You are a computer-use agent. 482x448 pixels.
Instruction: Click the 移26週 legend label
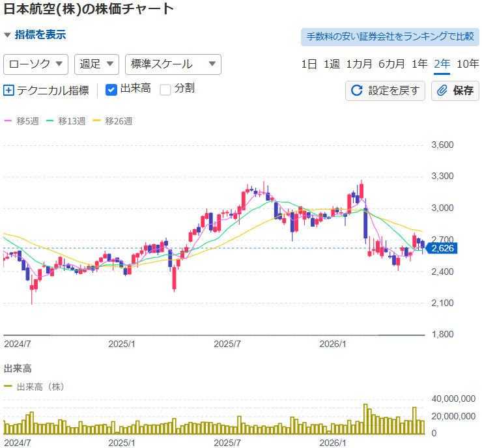point(119,121)
